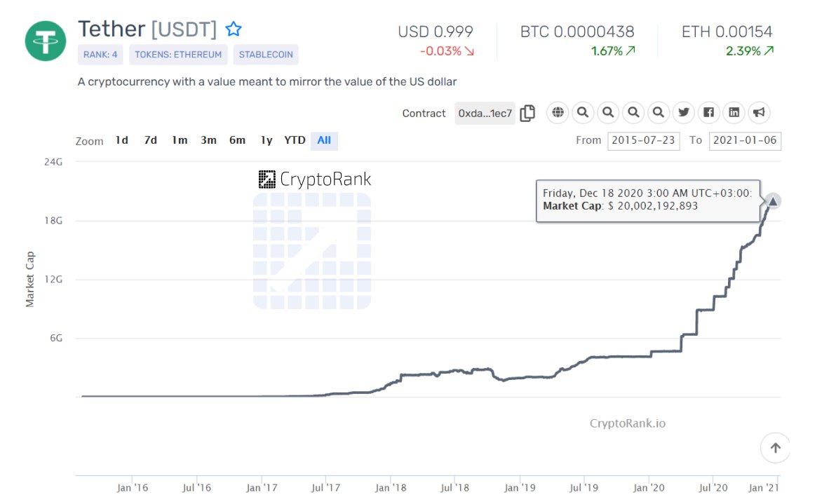Click the Jan '20 axis label
Image resolution: width=836 pixels, height=504 pixels.
pos(649,487)
